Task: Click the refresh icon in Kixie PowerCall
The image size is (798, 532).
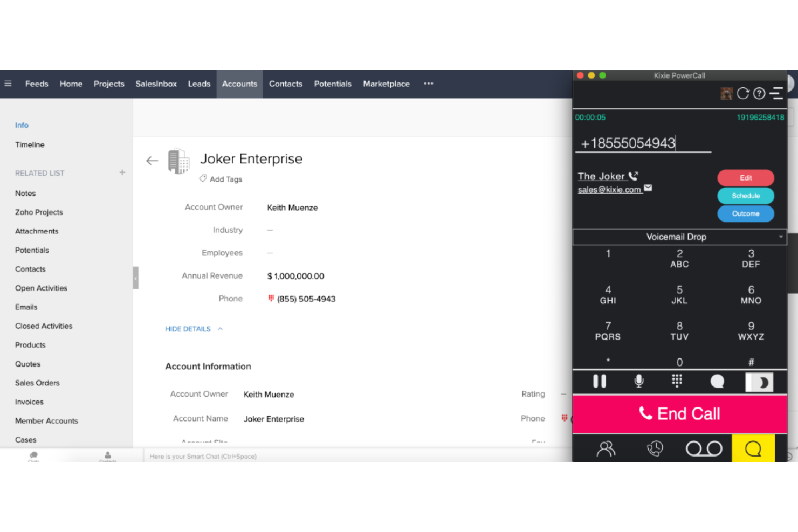Action: 743,94
